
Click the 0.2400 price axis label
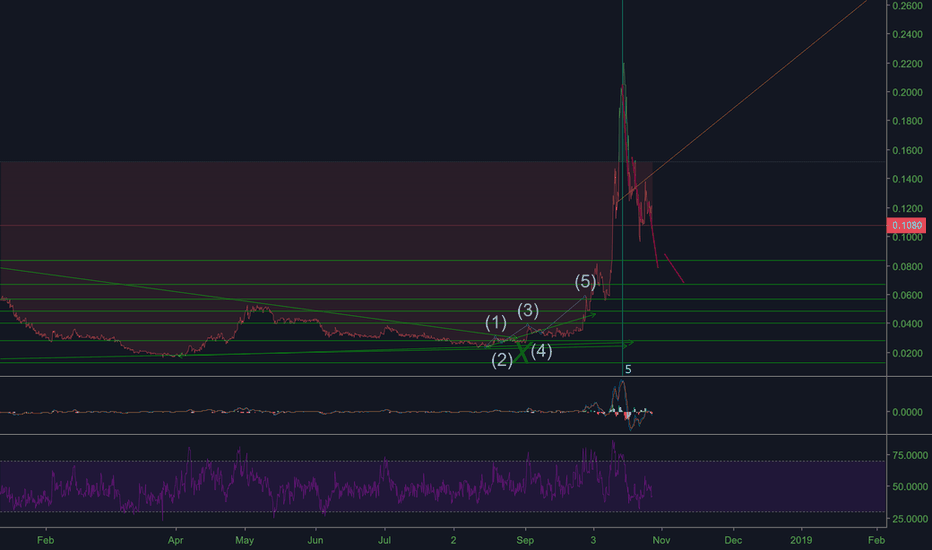[x=907, y=34]
